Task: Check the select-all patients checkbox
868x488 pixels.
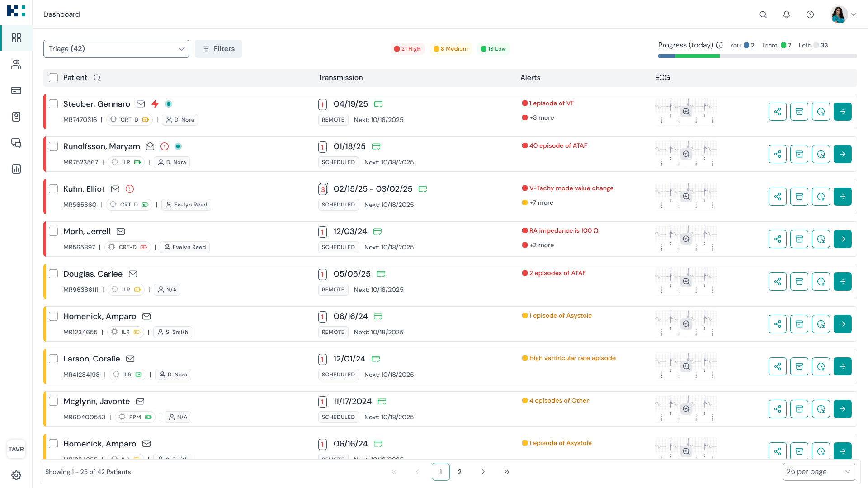Action: (53, 77)
